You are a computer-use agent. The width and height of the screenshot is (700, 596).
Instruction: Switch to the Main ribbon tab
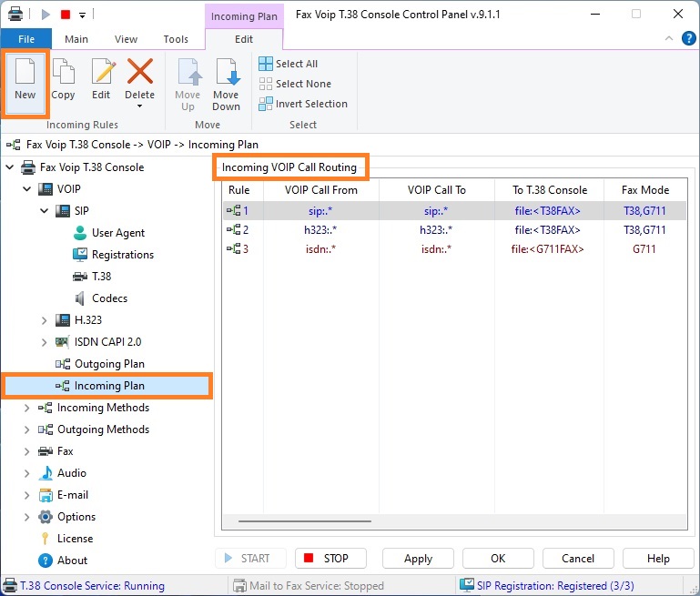76,39
